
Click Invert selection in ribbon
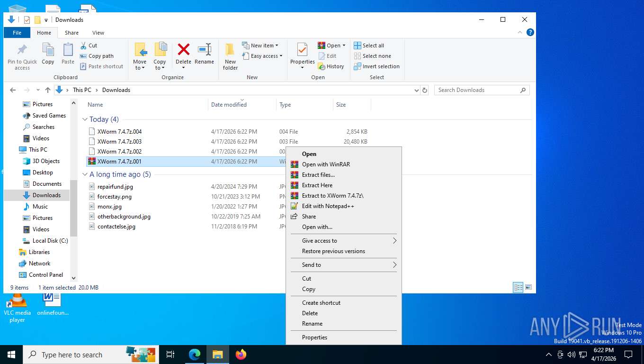tap(377, 66)
